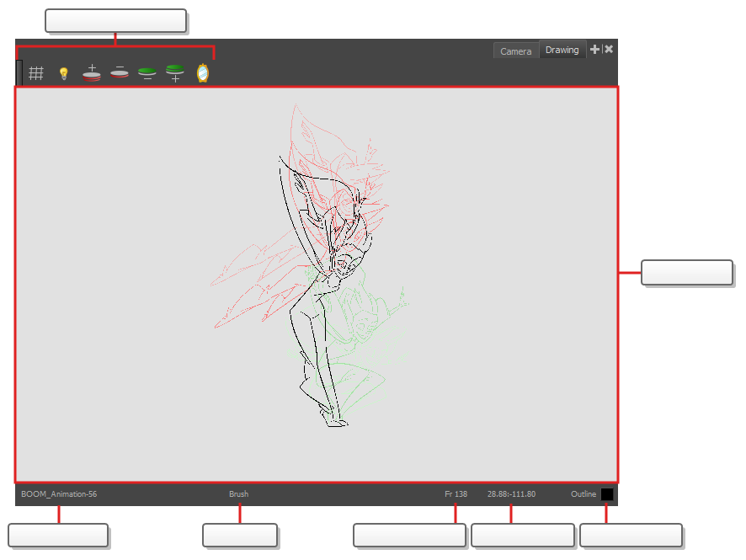Click the 28.88:-111.80 coordinates readout
This screenshot has width=746, height=560.
pos(511,494)
